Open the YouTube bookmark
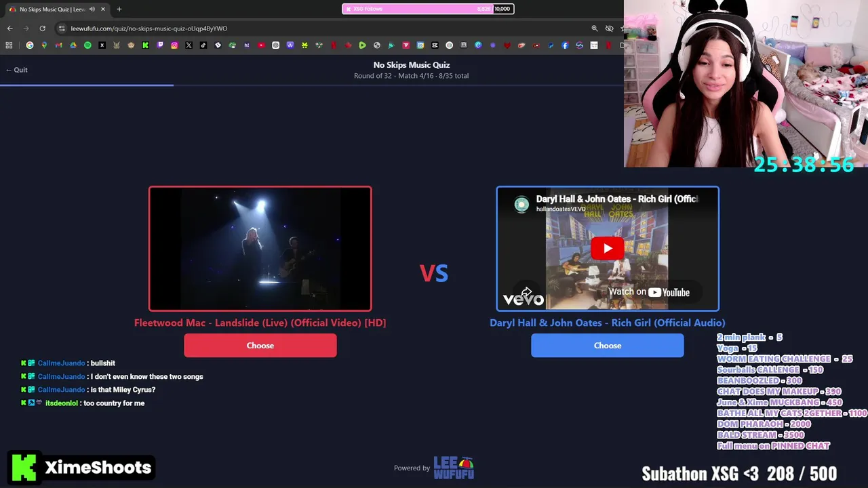The height and width of the screenshot is (488, 868). [x=261, y=45]
